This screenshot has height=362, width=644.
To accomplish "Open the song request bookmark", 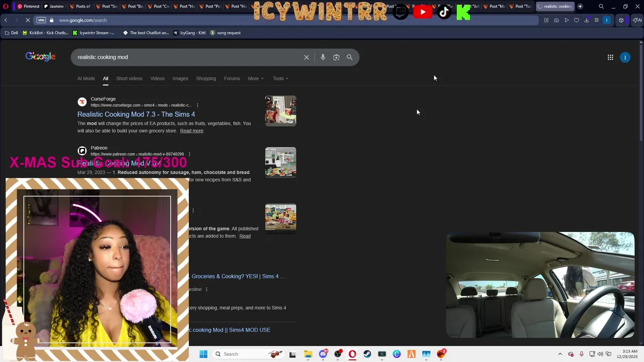I will (225, 33).
